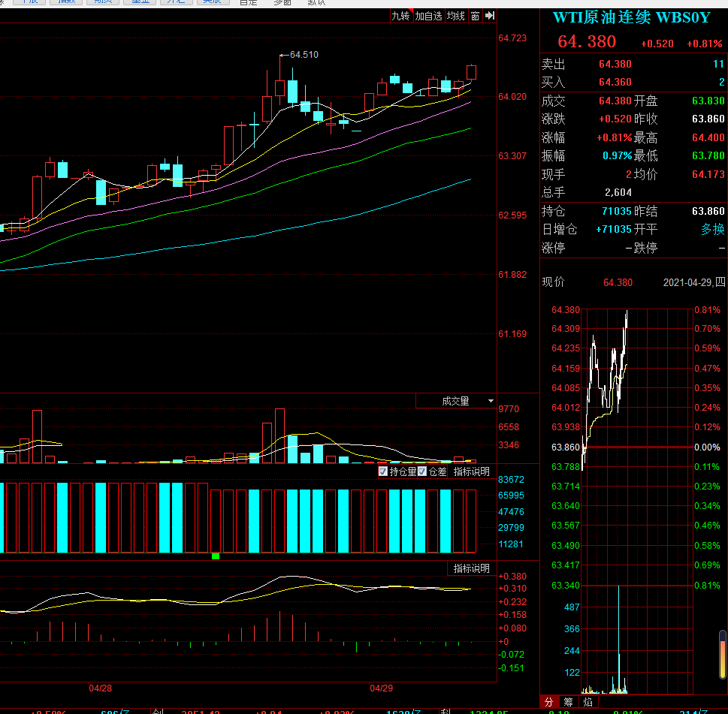The width and height of the screenshot is (728, 714).
Task: Click the +0.380 MACD axis label
Action: (x=512, y=576)
